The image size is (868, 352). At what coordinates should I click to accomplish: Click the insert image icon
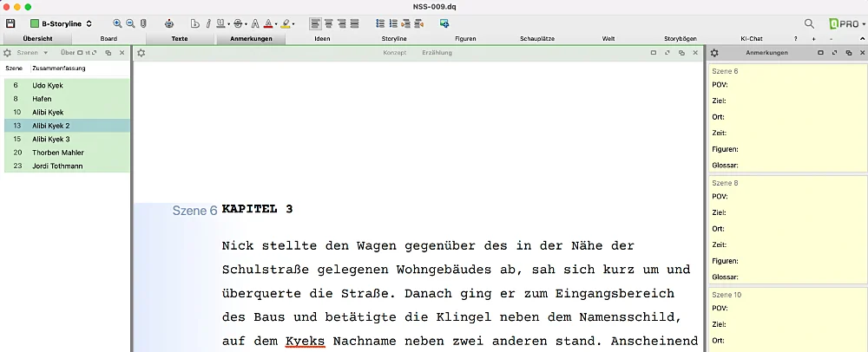coord(444,23)
